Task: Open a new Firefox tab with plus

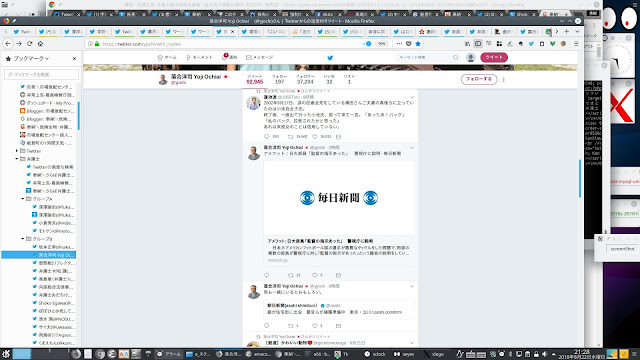Action: 567,31
